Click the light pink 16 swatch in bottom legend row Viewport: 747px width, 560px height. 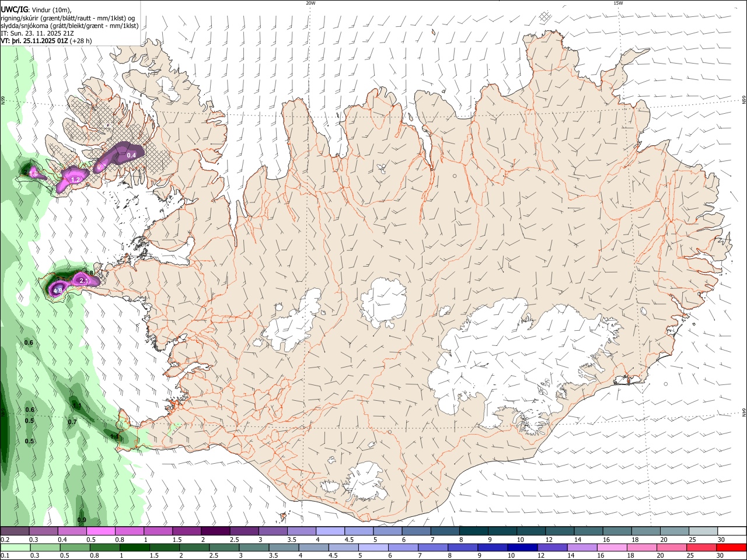click(x=612, y=548)
